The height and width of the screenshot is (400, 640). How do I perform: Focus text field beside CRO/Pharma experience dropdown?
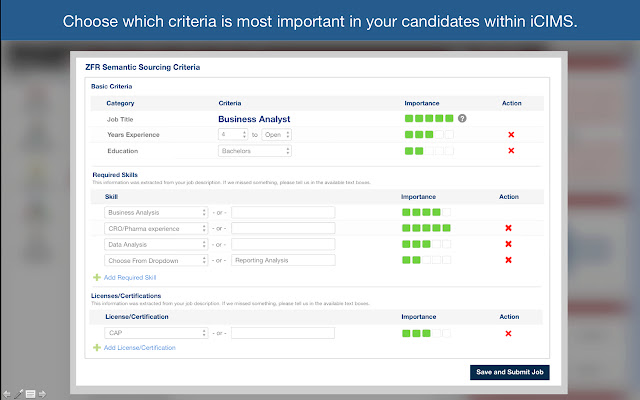click(x=283, y=228)
